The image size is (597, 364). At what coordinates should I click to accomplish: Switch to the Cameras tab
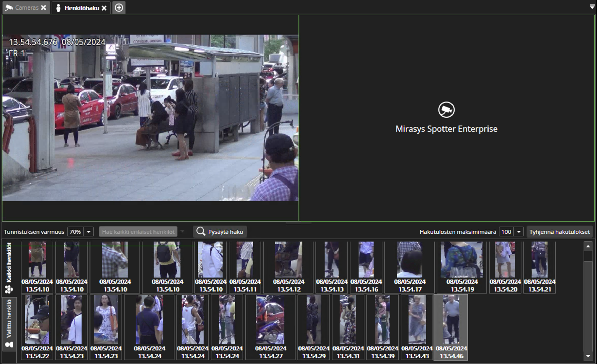[26, 8]
